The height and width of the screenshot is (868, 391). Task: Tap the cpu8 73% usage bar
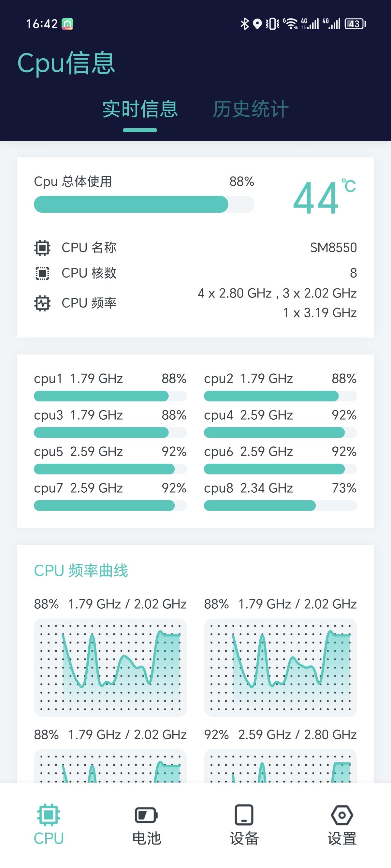(281, 505)
